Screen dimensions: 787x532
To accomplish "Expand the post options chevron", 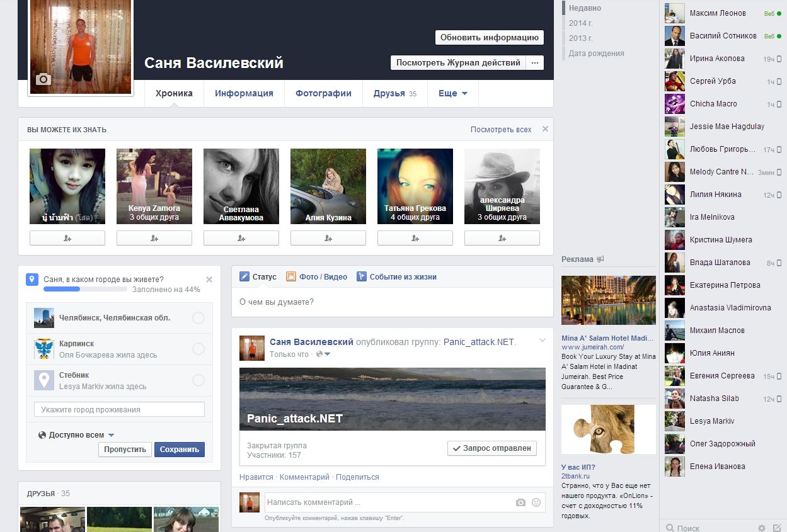I will tap(542, 341).
